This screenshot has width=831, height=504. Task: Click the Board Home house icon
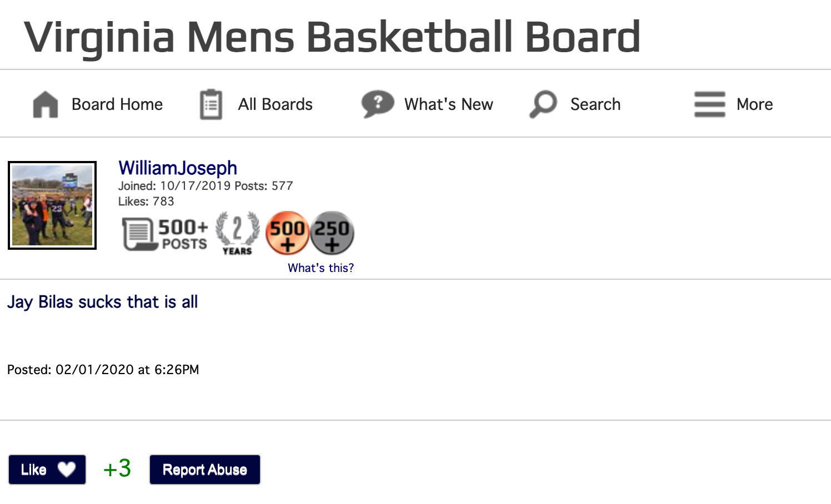[x=46, y=104]
